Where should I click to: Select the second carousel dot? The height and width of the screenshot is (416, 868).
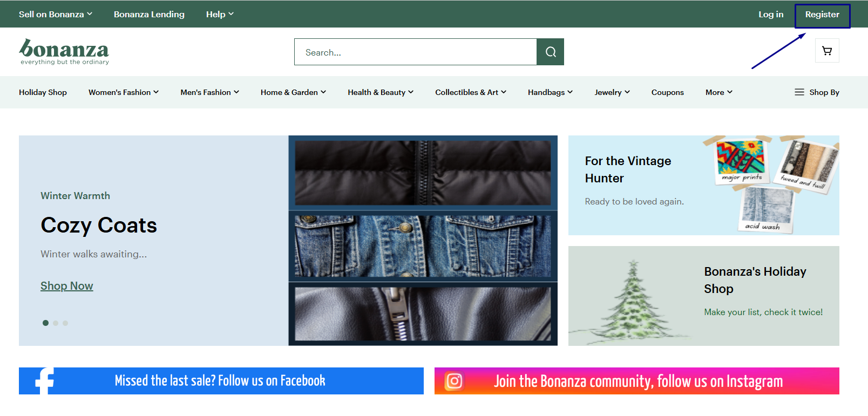pyautogui.click(x=56, y=323)
